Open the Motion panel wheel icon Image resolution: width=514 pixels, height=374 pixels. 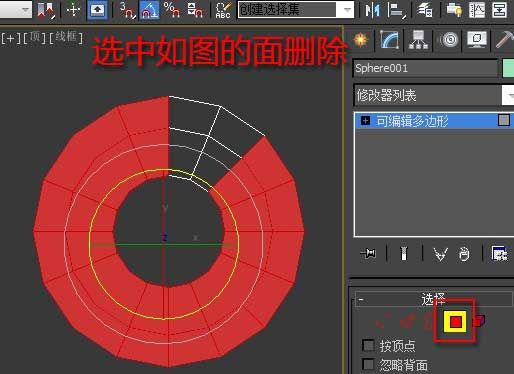448,40
